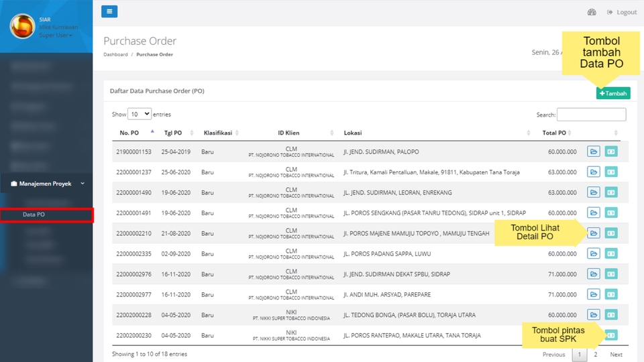Viewport: 644px width, 362px height.
Task: View detail of PO 22000001237
Action: click(x=594, y=172)
